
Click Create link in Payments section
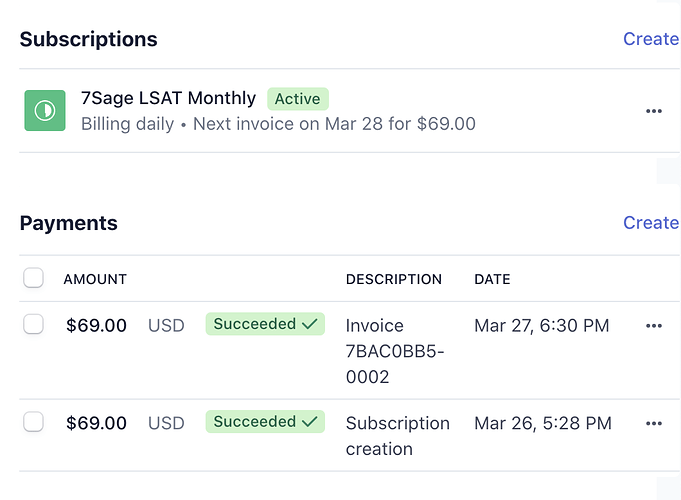pos(651,222)
